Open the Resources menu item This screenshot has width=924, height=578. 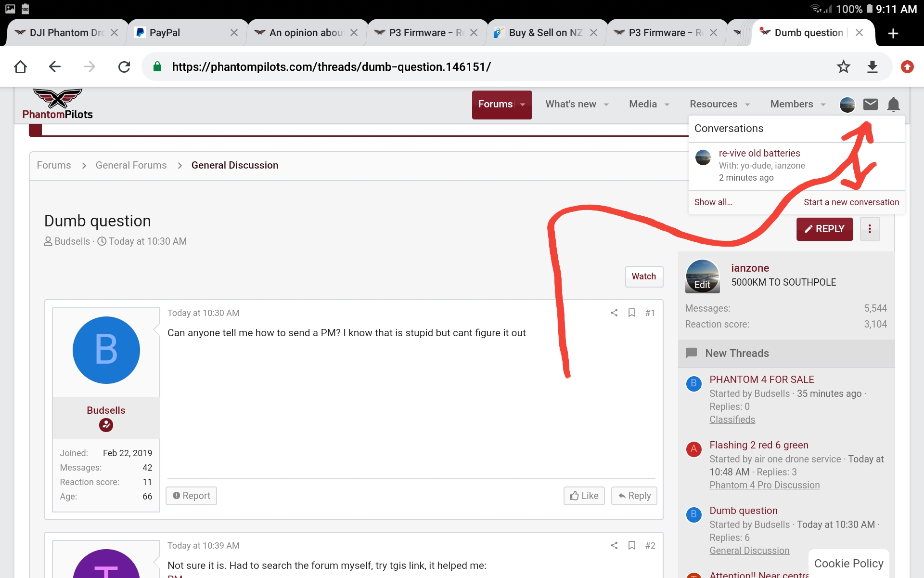point(713,104)
